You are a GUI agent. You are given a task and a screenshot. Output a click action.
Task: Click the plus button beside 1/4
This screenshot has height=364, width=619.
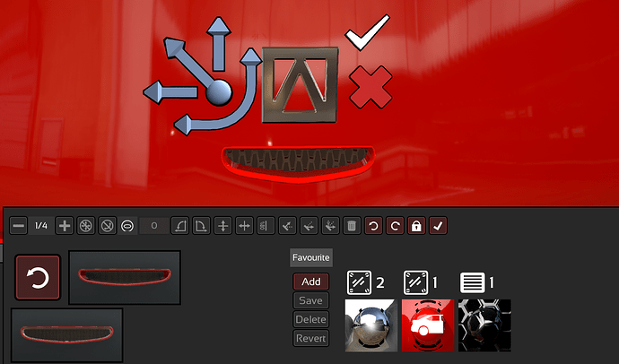(65, 226)
